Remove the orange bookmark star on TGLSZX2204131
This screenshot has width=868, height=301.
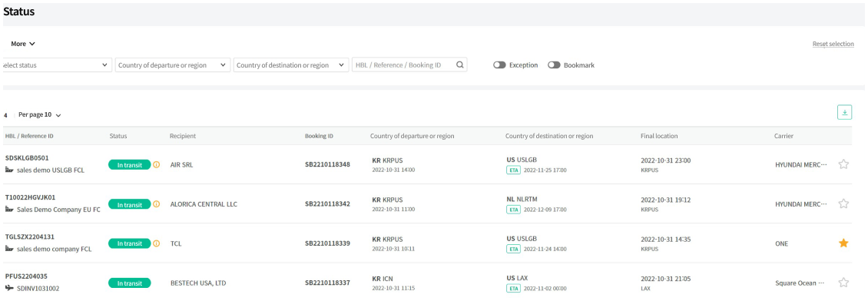[843, 243]
